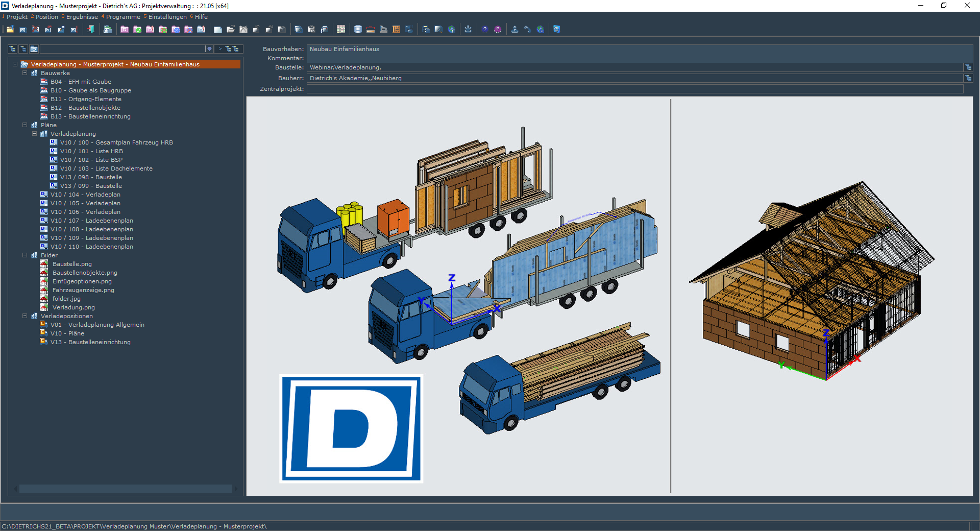The height and width of the screenshot is (531, 980).
Task: Click the spreadsheet table grid icon
Action: [341, 30]
